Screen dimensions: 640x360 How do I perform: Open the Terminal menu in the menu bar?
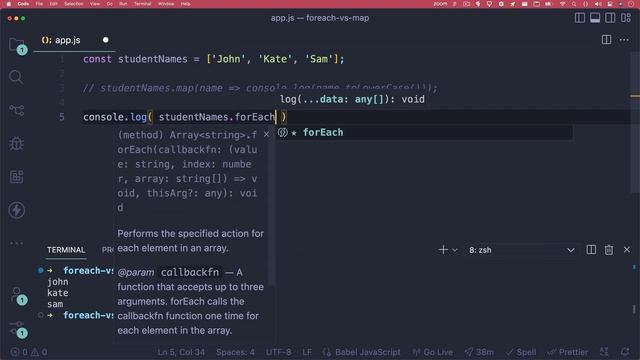pyautogui.click(x=142, y=4)
